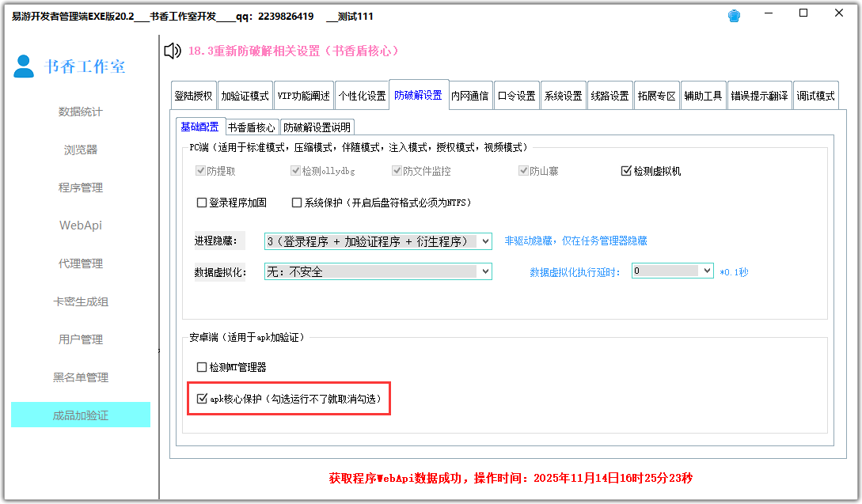The height and width of the screenshot is (504, 862).
Task: Open the 数据虚拟化执行延时 value dropdown
Action: tap(707, 270)
